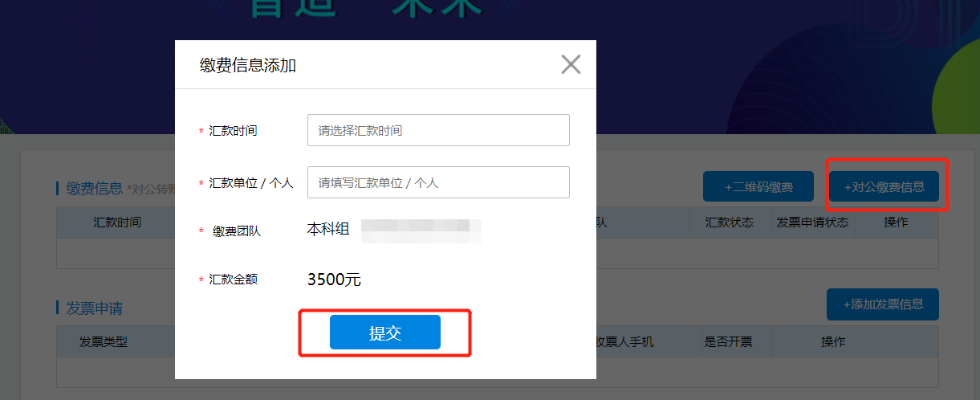Click the 是否开票 column header
The width and height of the screenshot is (980, 400).
click(728, 341)
